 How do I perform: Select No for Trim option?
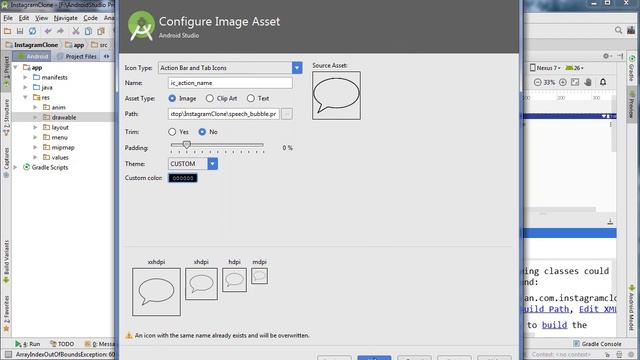pos(202,132)
